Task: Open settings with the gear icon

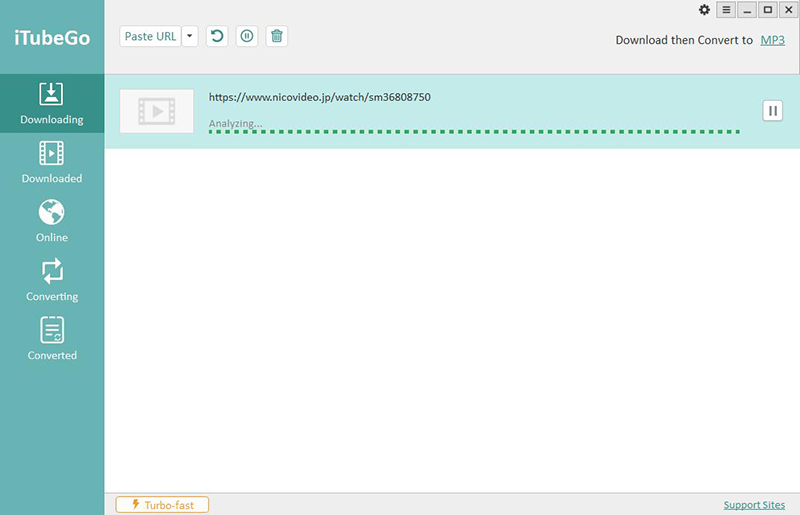Action: click(704, 10)
